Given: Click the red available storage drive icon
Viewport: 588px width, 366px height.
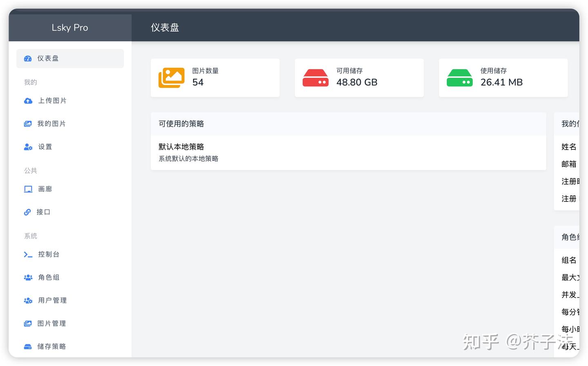Looking at the screenshot, I should (x=316, y=78).
